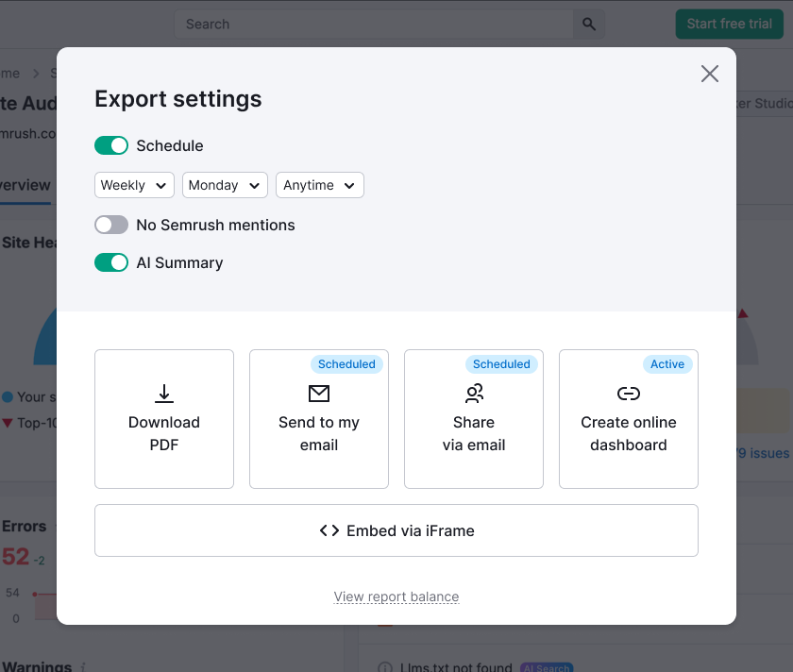793x672 pixels.
Task: Close the Export settings dialog
Action: point(710,74)
